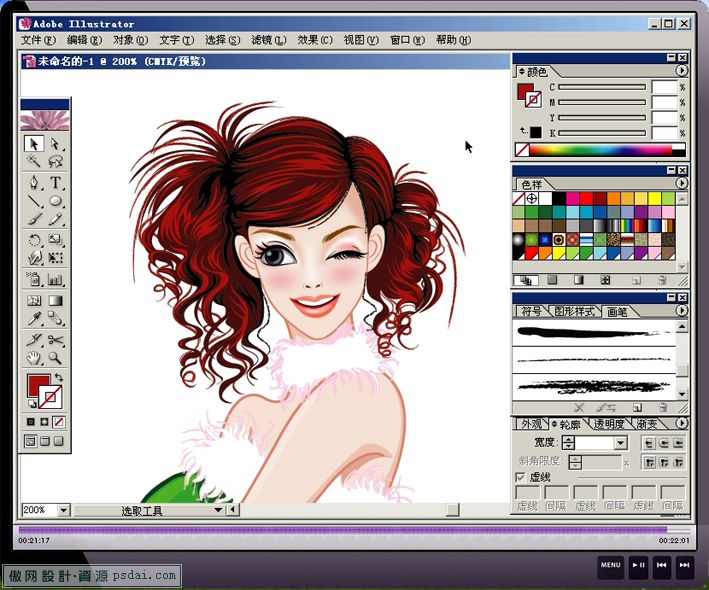Enable Full Screen Mode button
The height and width of the screenshot is (590, 709).
(x=58, y=441)
